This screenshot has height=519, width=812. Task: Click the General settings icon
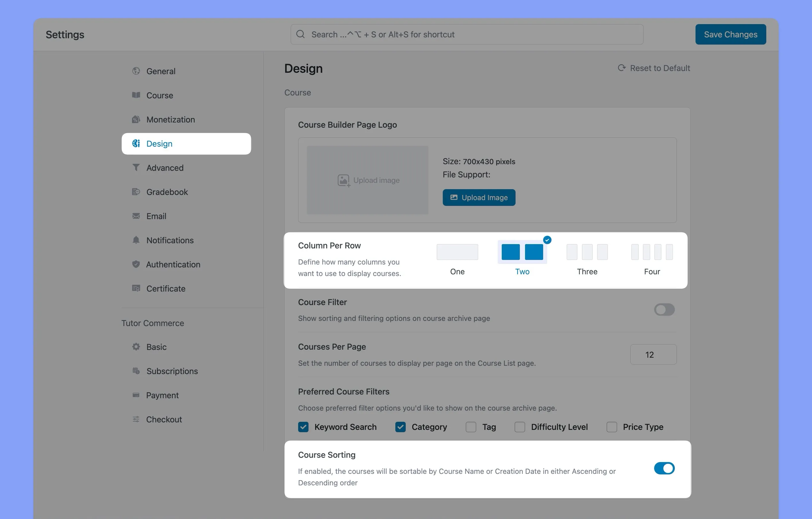coord(136,70)
